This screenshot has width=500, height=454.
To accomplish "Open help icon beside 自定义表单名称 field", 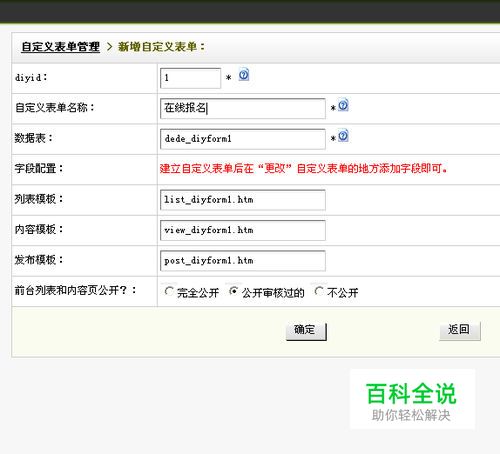I will (343, 105).
